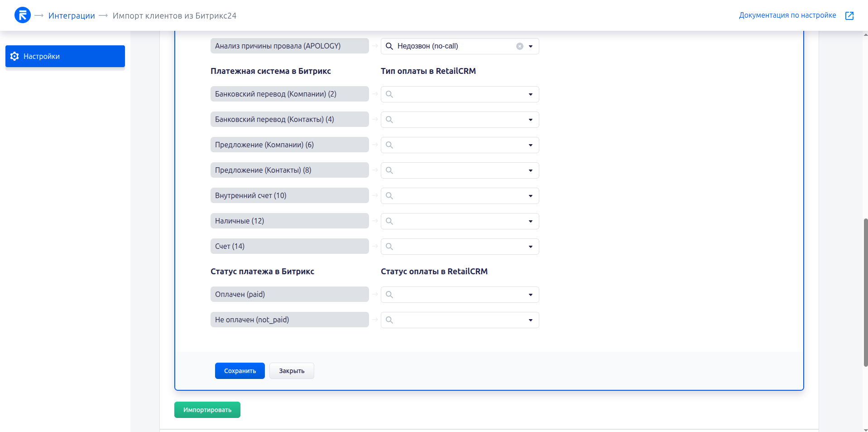868x432 pixels.
Task: Open payment type dropdown for Предложение (Контакты)
Action: click(531, 170)
